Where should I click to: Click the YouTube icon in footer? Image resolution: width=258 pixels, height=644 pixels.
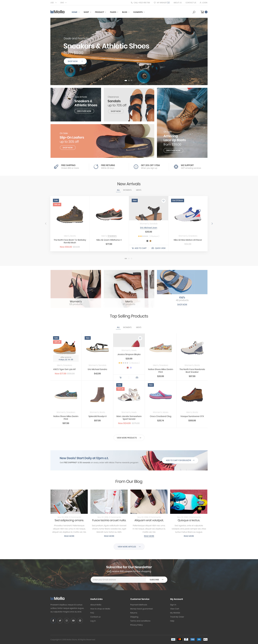tap(73, 620)
